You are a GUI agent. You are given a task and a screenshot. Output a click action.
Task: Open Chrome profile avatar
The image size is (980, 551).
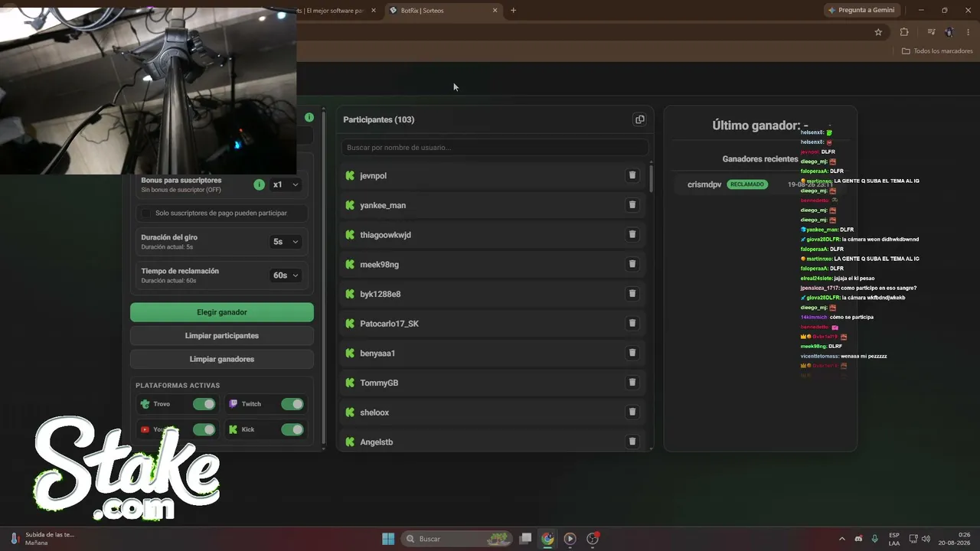949,32
